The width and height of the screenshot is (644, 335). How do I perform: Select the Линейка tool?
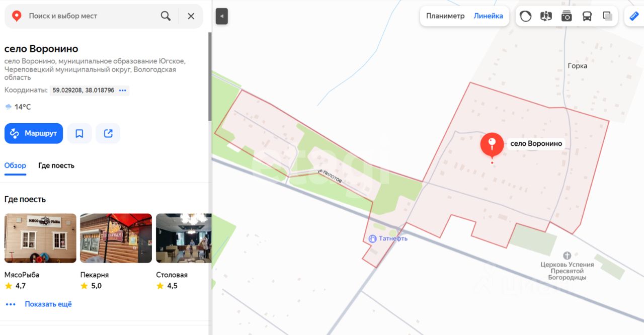488,16
